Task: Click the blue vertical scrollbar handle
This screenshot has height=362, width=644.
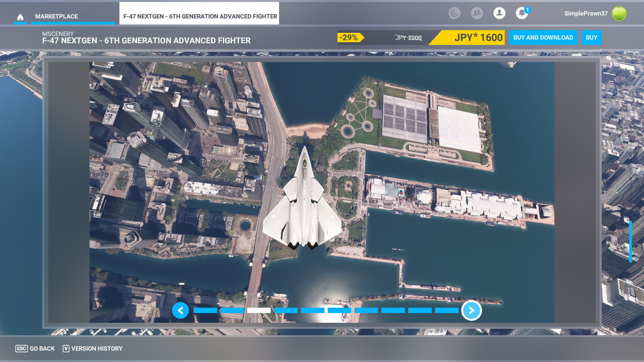Action: pos(630,241)
